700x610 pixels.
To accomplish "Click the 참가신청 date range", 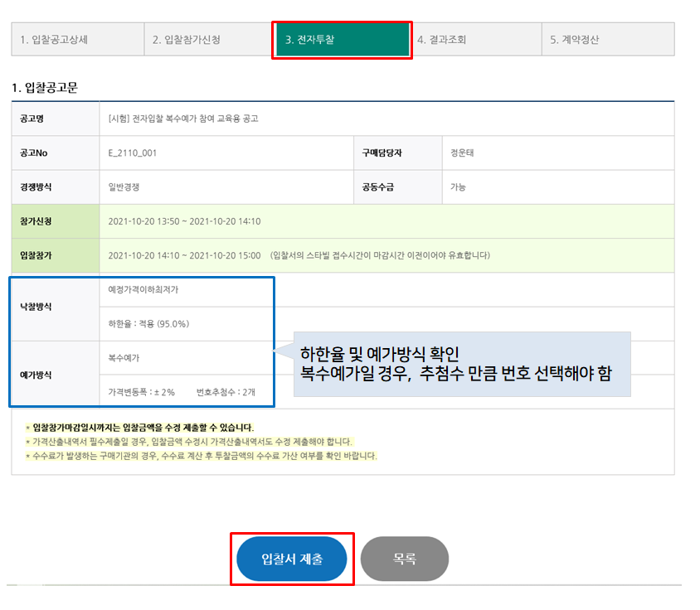I will [x=184, y=221].
